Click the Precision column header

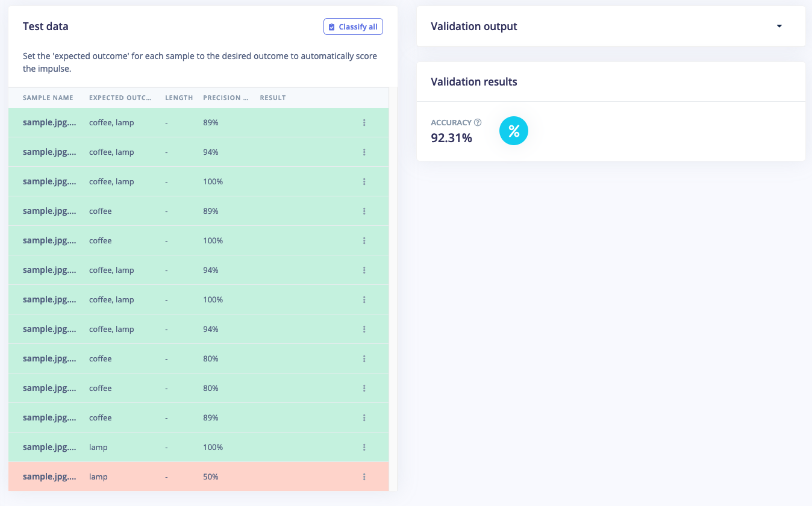click(x=226, y=98)
